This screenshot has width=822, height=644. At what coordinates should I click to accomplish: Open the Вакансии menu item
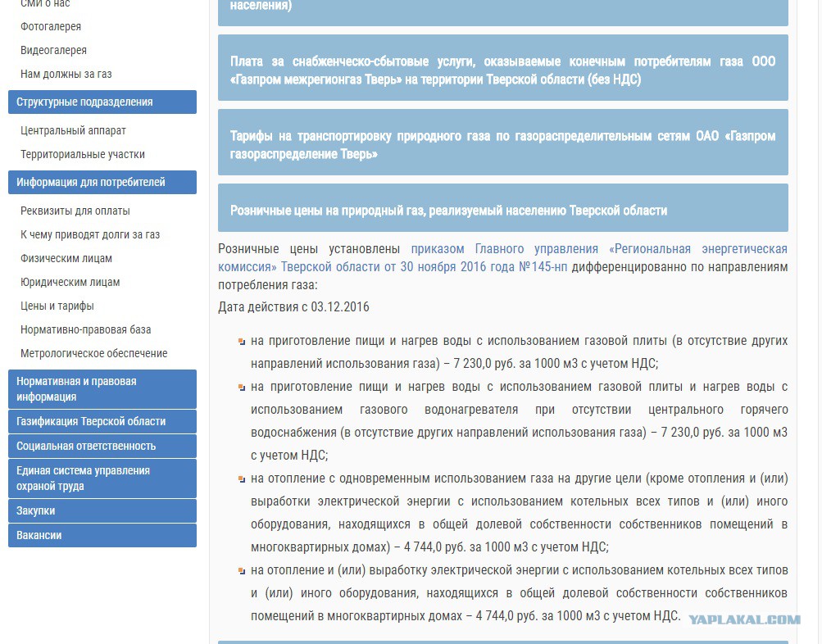pos(102,536)
